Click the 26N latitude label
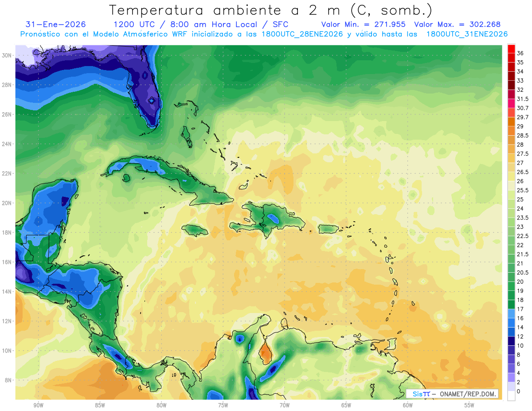The width and height of the screenshot is (532, 411). point(7,114)
